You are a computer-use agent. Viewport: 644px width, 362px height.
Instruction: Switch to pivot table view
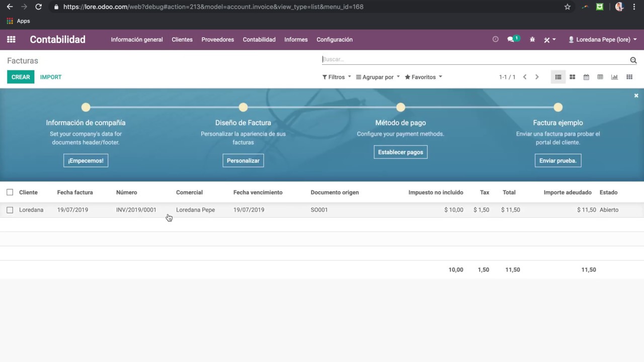[x=600, y=77]
